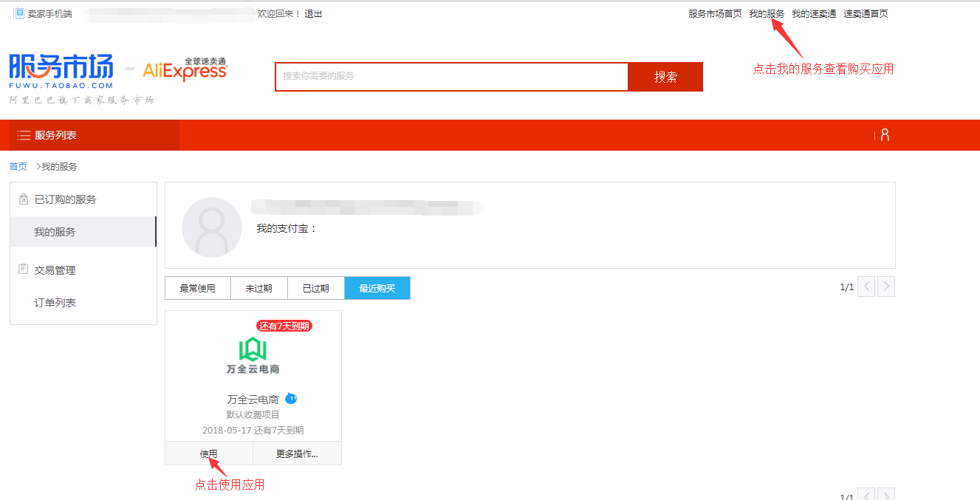Image resolution: width=980 pixels, height=500 pixels.
Task: Select the 交易管理 sidebar heading
Action: (55, 270)
